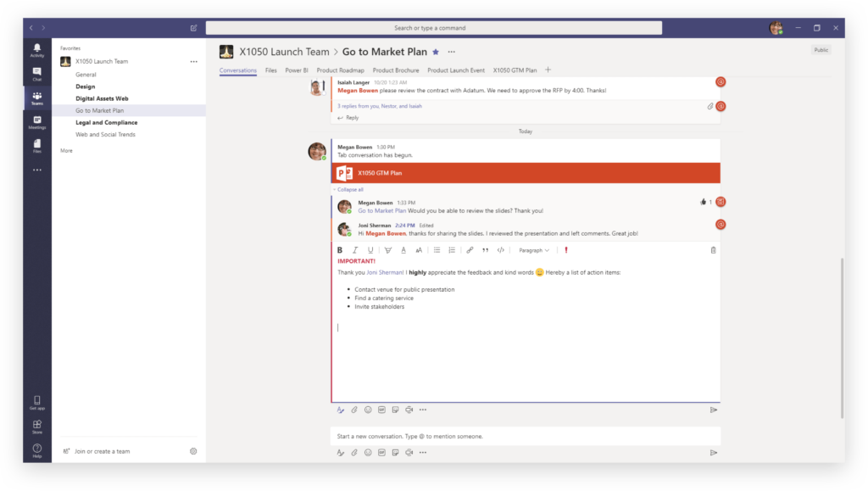Image resolution: width=868 pixels, height=491 pixels.
Task: Open Meetings in the left rail
Action: [37, 122]
